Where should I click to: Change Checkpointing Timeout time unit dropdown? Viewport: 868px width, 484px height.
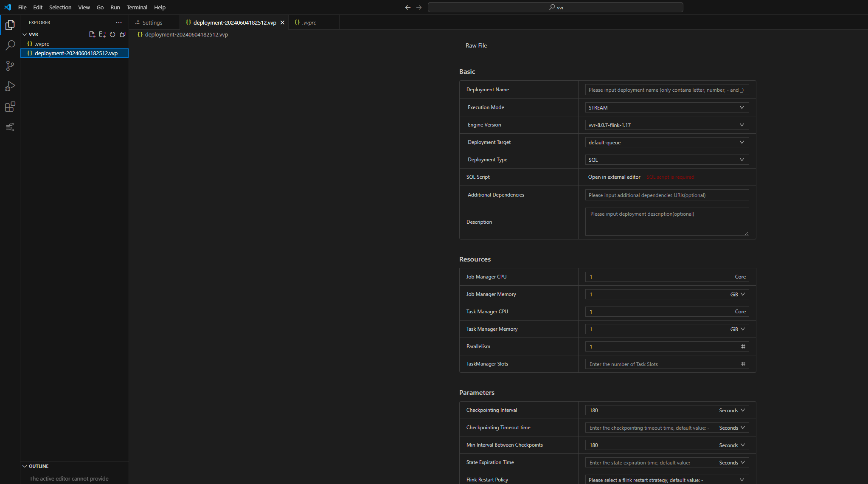(732, 428)
